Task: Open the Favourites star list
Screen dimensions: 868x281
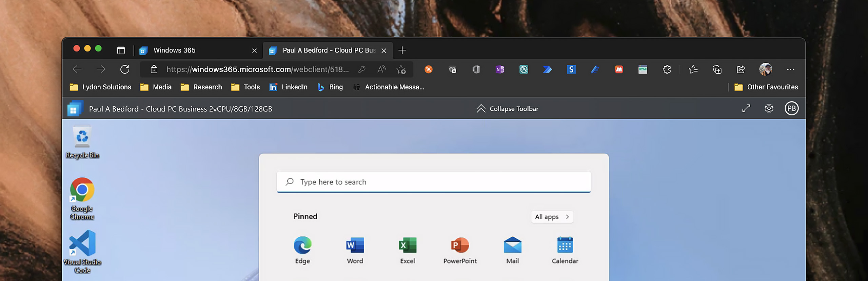Action: coord(693,69)
